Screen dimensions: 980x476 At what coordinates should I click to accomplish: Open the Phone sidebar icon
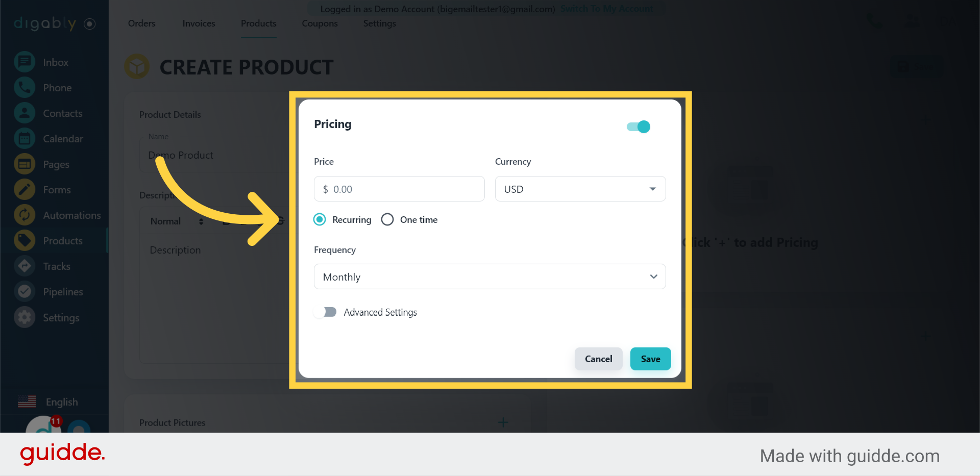[x=24, y=88]
